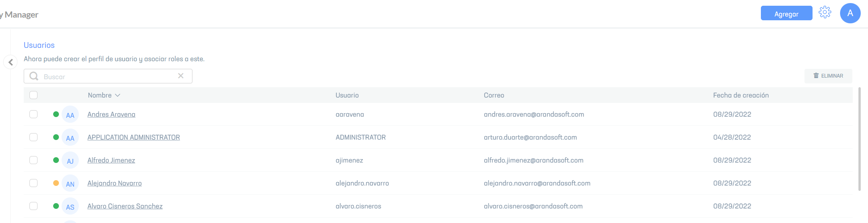This screenshot has width=868, height=223.
Task: Check the Alvaro Cisneros Sanchez row checkbox
Action: [x=34, y=206]
